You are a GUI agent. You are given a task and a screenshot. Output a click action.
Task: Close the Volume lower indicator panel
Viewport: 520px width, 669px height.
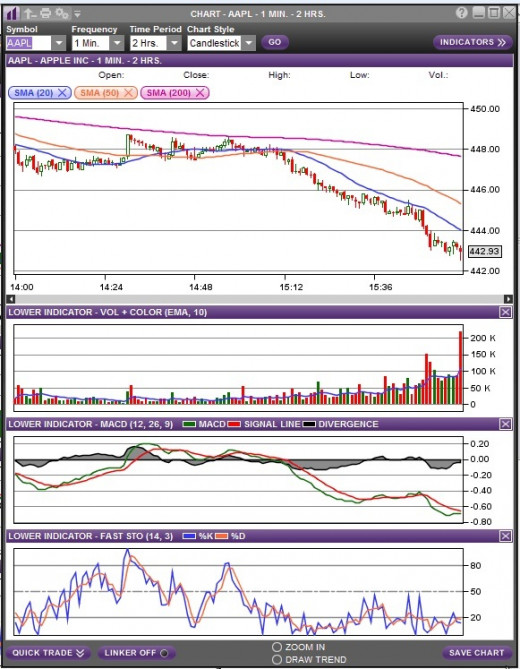[505, 312]
